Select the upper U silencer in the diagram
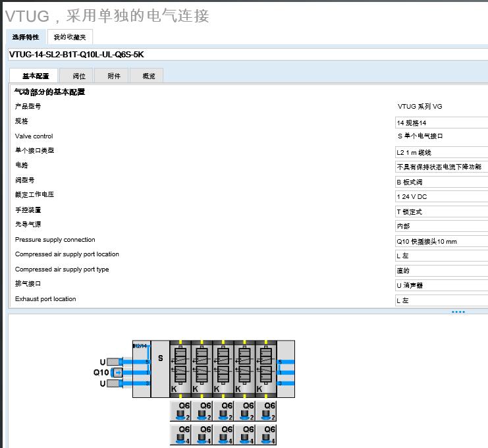This screenshot has width=488, height=448. (115, 362)
